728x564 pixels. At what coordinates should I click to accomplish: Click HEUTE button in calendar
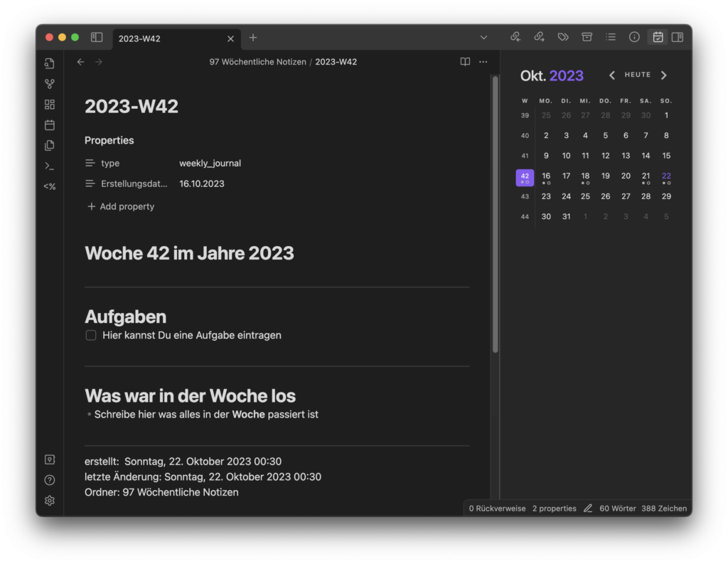(x=638, y=75)
